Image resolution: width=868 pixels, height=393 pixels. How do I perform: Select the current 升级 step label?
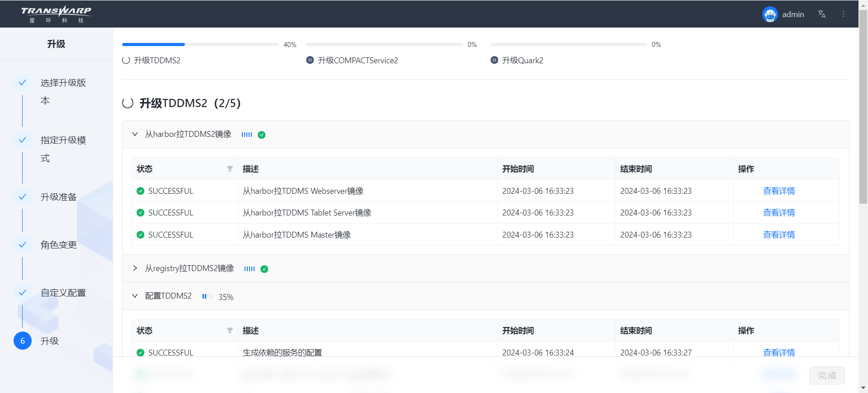pyautogui.click(x=50, y=341)
